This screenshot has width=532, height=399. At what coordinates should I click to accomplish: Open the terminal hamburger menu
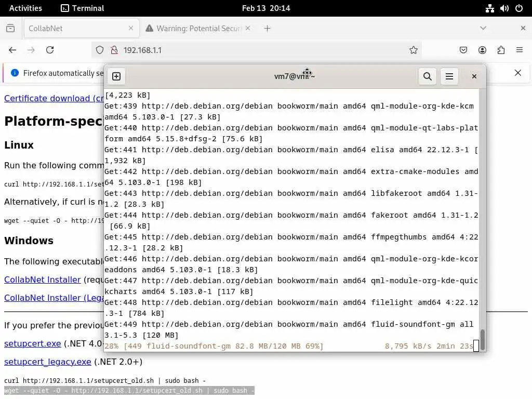[449, 76]
